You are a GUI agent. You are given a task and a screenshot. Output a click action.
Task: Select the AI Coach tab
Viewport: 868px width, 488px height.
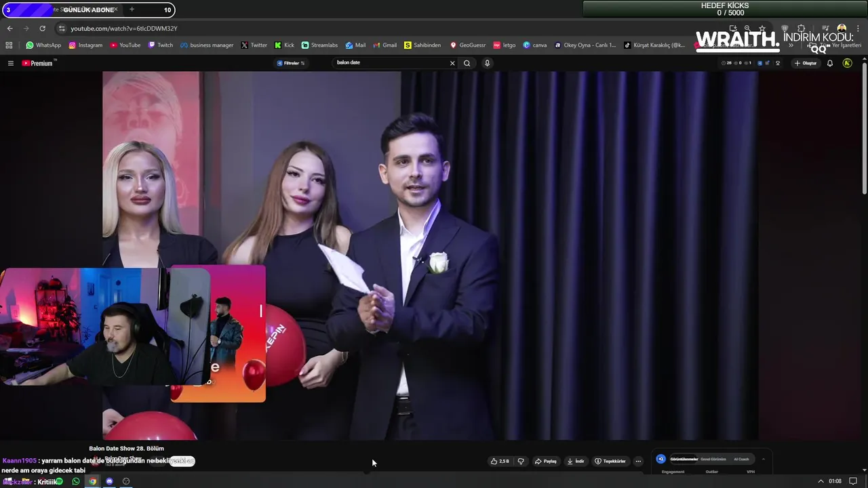pyautogui.click(x=741, y=459)
